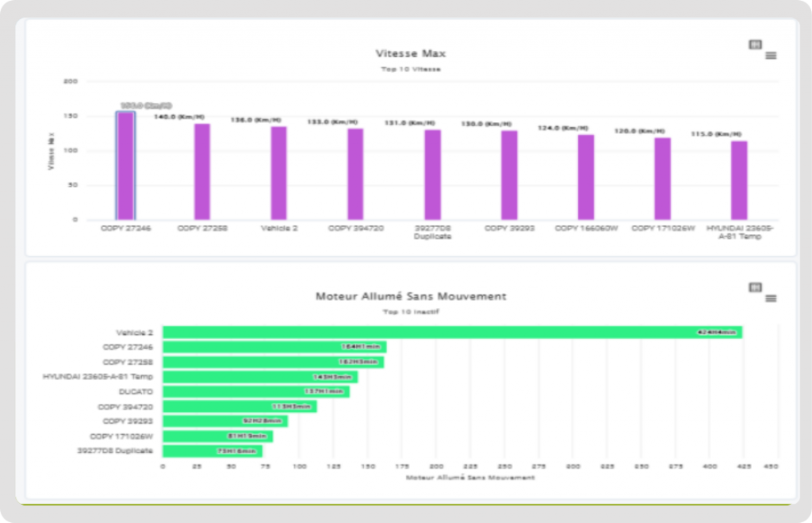This screenshot has width=812, height=523.
Task: Click the COPY 27258 purple speed bar
Action: pos(202,171)
